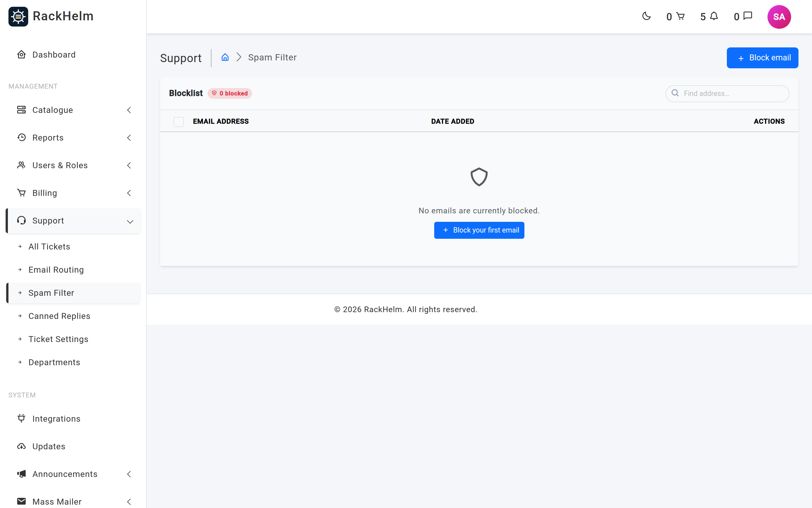Click the RackHelm logo icon
Image resolution: width=812 pixels, height=508 pixels.
pos(18,16)
